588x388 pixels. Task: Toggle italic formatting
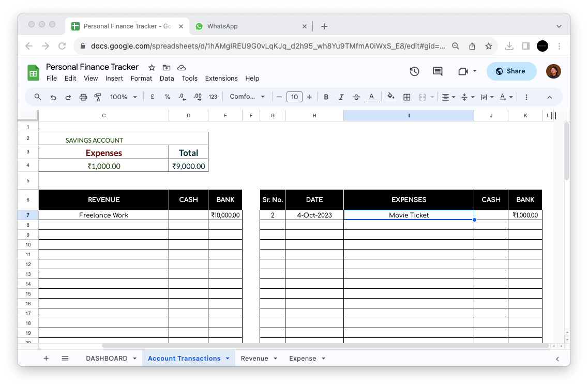tap(341, 97)
